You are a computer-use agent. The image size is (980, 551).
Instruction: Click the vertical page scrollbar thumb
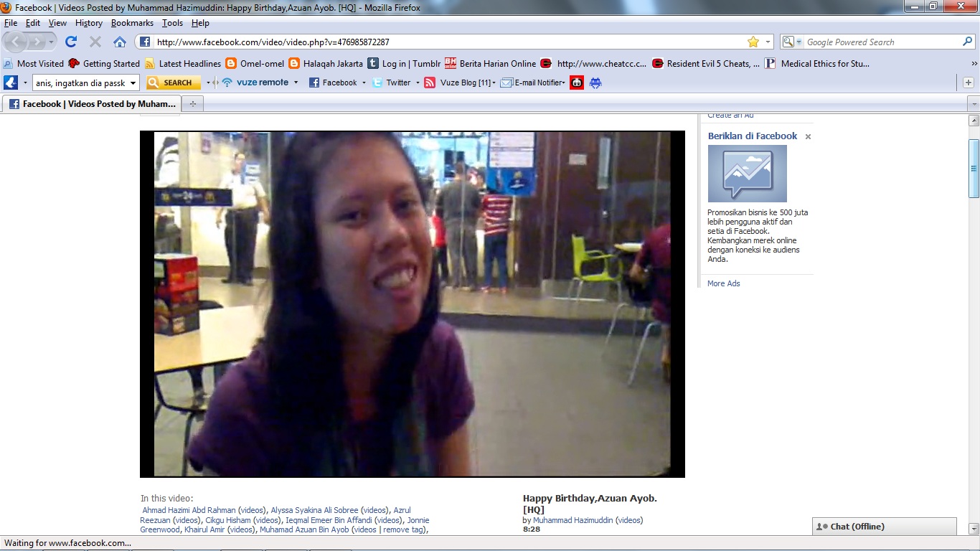[x=974, y=169]
